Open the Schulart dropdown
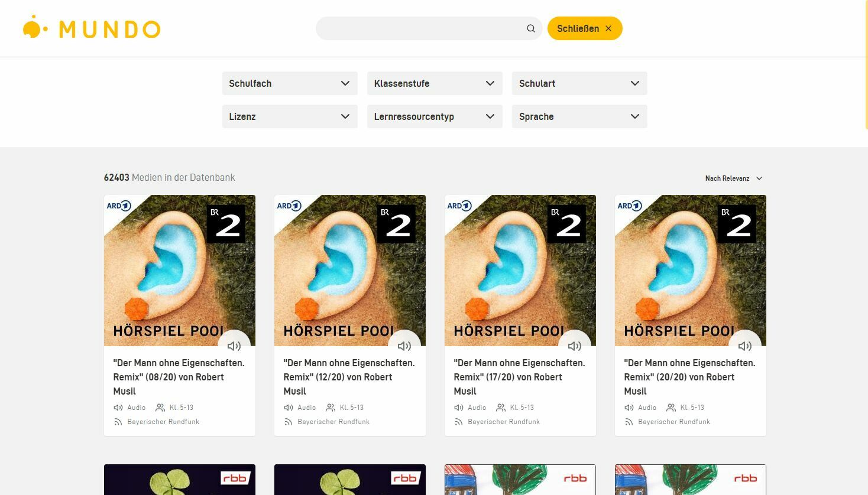Image resolution: width=868 pixels, height=495 pixels. pos(579,83)
